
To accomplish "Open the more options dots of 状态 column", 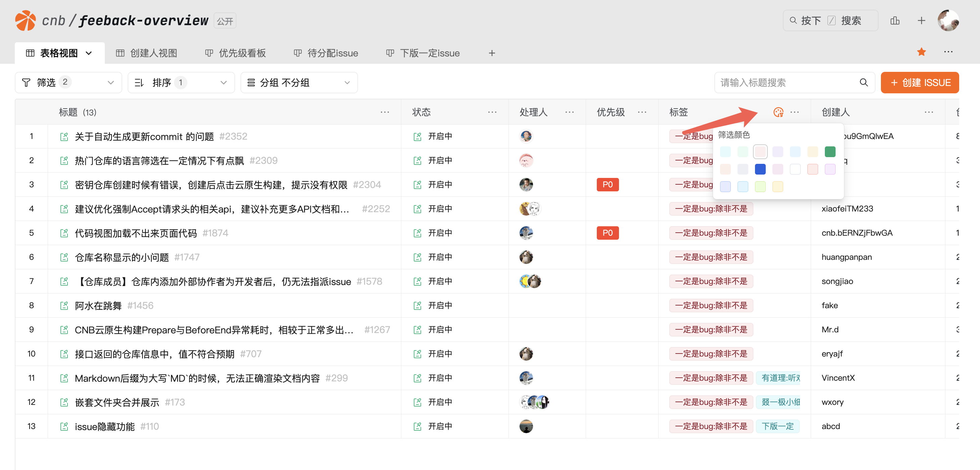I will coord(492,112).
